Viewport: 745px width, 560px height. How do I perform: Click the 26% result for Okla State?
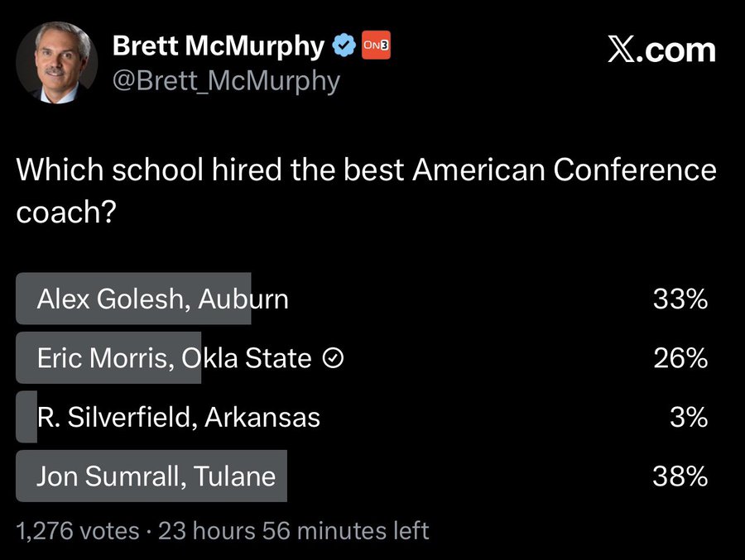680,358
